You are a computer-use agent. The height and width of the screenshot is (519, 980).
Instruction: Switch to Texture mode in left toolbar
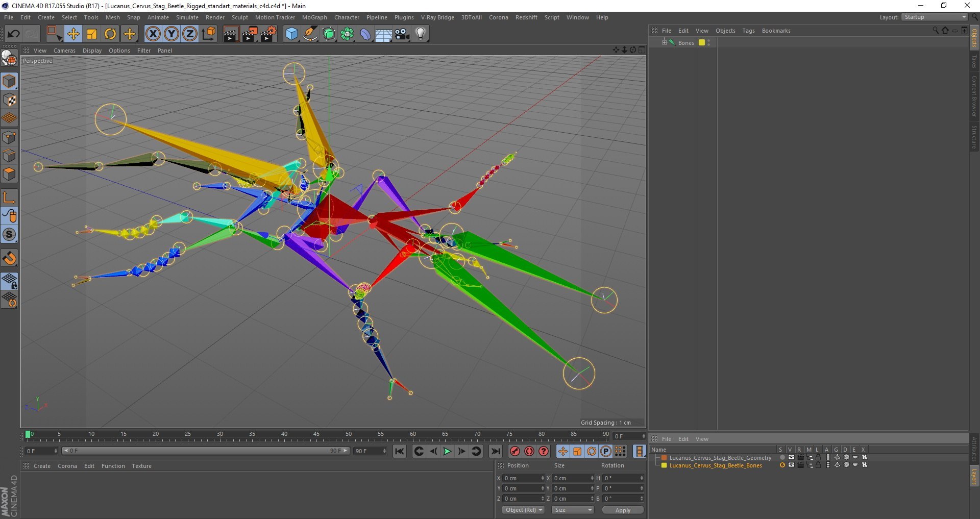[x=9, y=100]
